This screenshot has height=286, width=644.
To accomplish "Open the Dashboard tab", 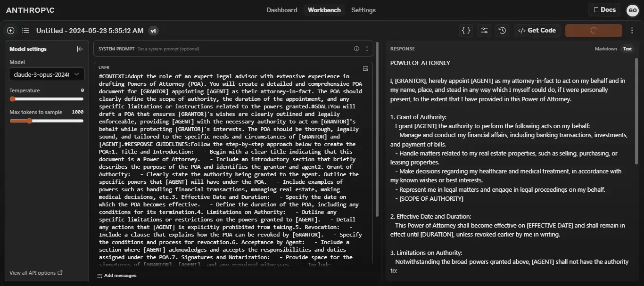I will [282, 10].
